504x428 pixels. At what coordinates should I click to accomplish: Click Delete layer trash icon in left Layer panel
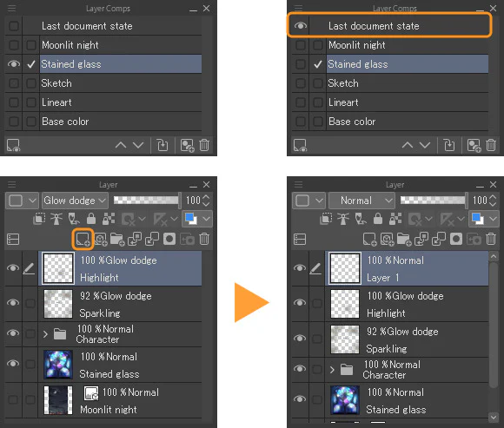[x=204, y=240]
